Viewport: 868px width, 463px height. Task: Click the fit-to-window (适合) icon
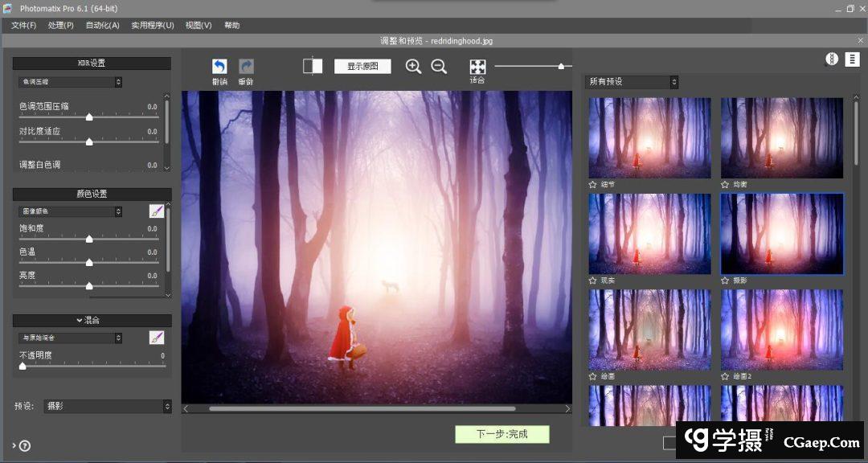(477, 67)
